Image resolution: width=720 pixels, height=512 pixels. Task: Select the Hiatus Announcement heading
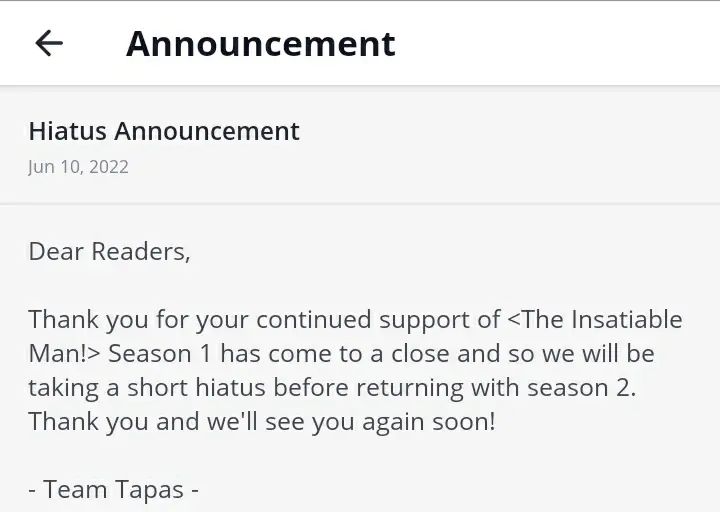164,131
